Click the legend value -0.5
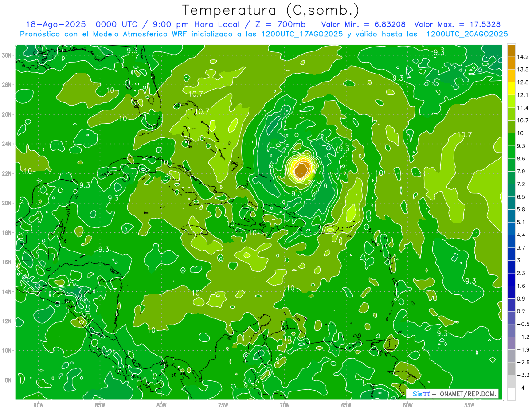Screen dimensions: 532x411 coord(523,324)
